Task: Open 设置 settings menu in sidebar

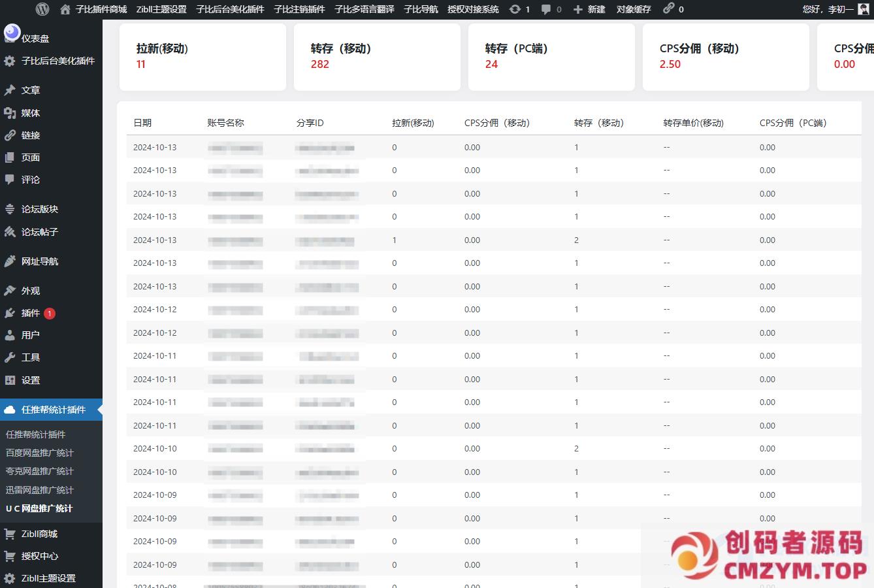Action: coord(31,380)
